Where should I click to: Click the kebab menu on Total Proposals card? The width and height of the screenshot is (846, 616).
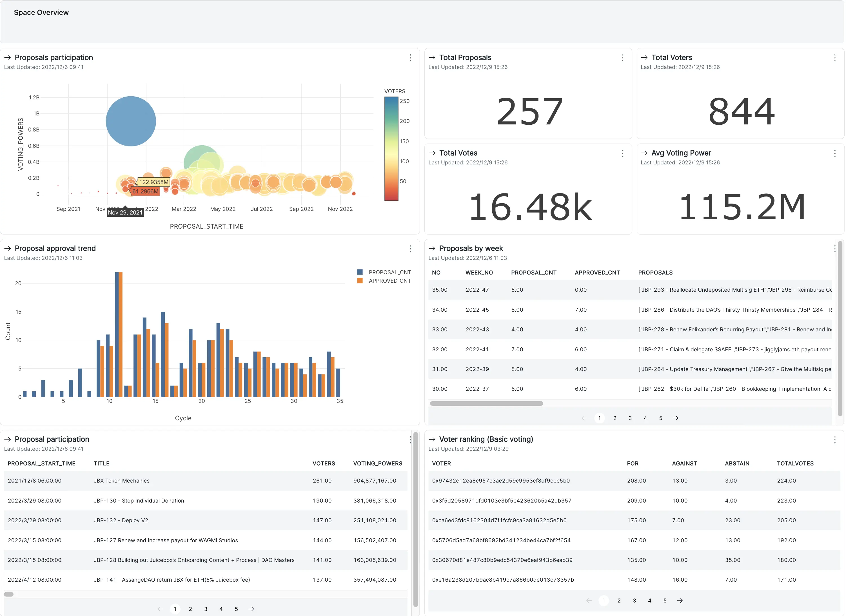[x=622, y=58]
